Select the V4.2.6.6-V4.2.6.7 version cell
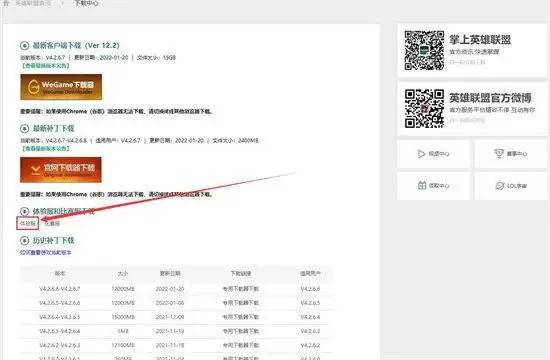This screenshot has width=550, height=360. click(60, 289)
